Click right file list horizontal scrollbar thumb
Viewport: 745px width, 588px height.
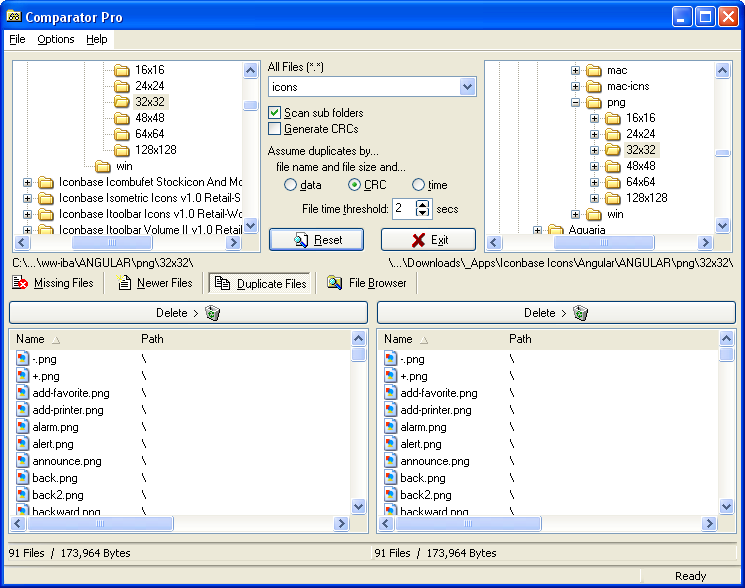(x=468, y=523)
